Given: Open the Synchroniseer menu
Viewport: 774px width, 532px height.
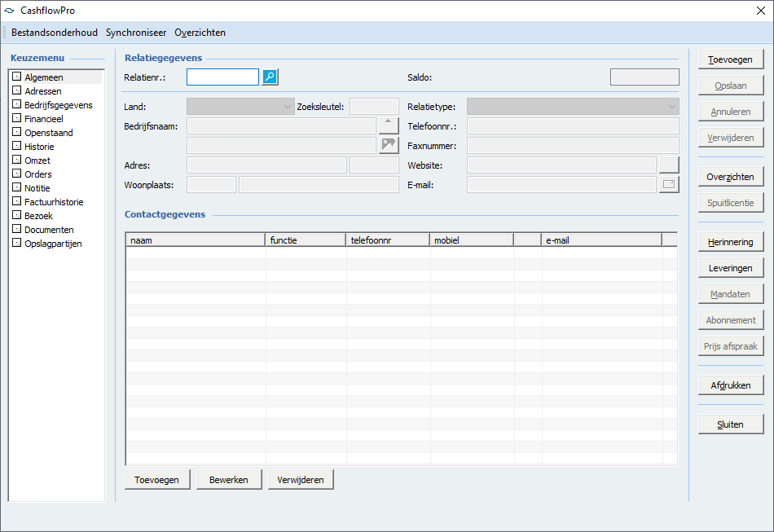Looking at the screenshot, I should coord(136,33).
